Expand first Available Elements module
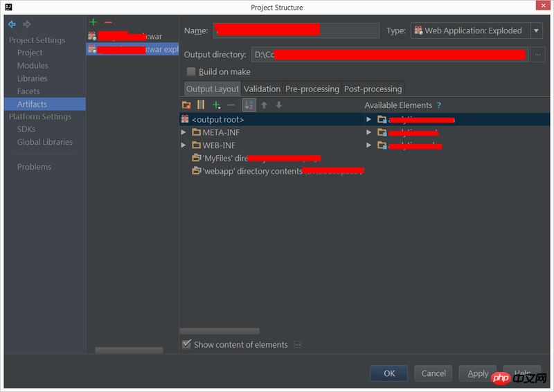The image size is (554, 392). tap(369, 120)
